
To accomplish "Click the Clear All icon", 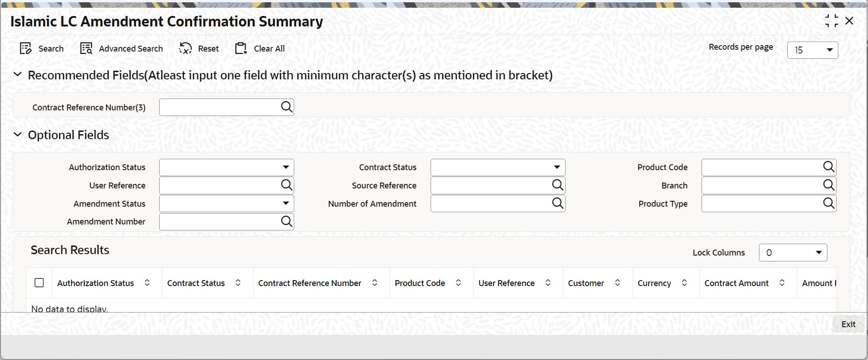I will 241,48.
